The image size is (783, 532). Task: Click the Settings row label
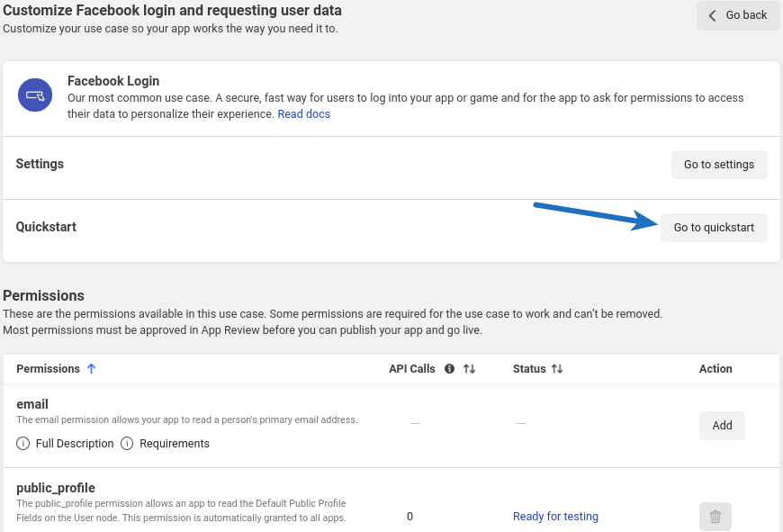[x=40, y=164]
